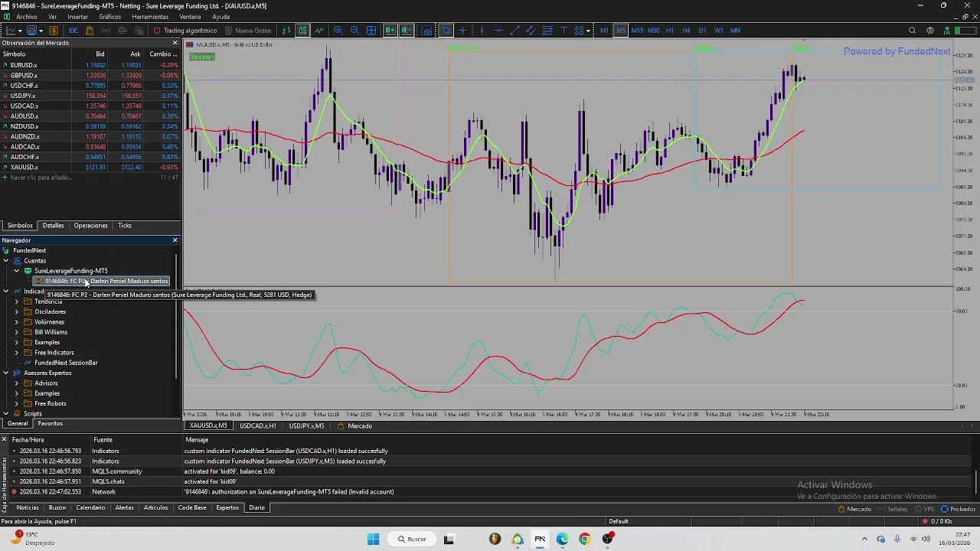Viewport: 980px width, 551px height.
Task: Open the Windows Start button
Action: (x=373, y=539)
